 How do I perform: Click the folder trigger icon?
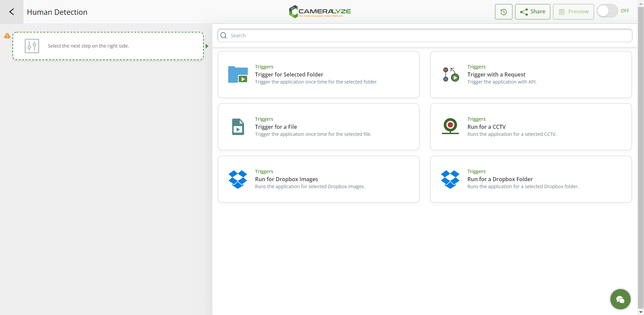238,74
